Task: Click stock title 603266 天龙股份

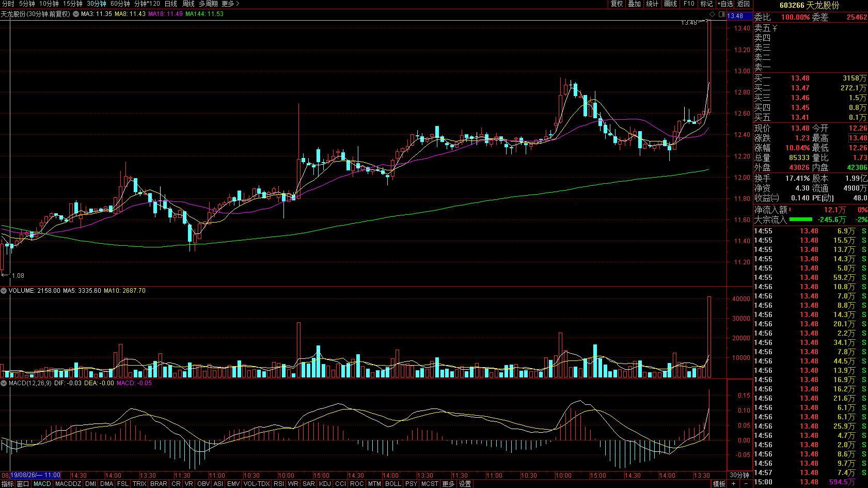Action: click(810, 5)
